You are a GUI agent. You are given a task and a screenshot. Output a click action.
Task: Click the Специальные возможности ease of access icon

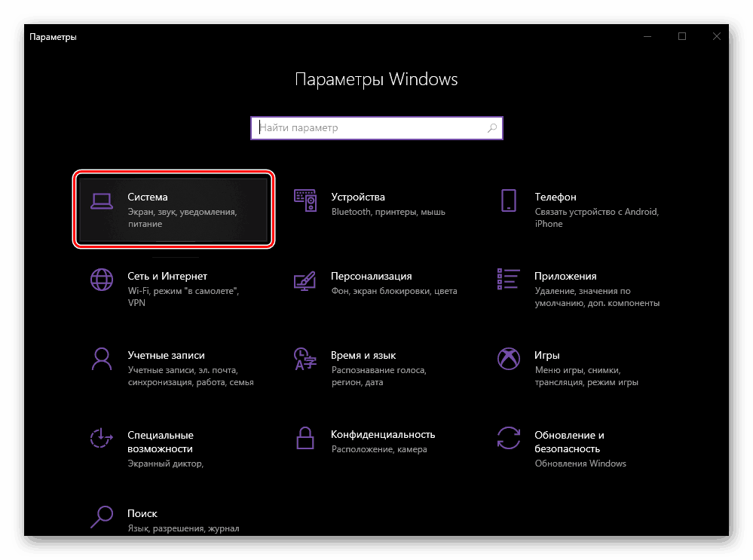(x=101, y=438)
